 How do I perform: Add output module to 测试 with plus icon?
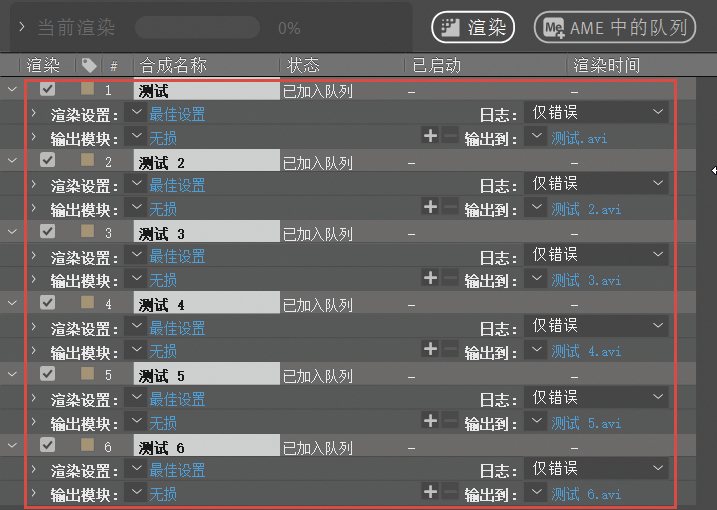tap(430, 136)
